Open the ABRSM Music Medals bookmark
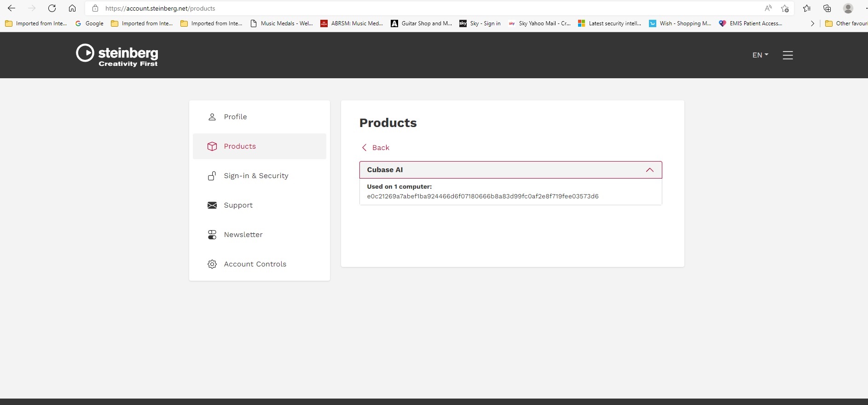The image size is (868, 405). [x=352, y=23]
